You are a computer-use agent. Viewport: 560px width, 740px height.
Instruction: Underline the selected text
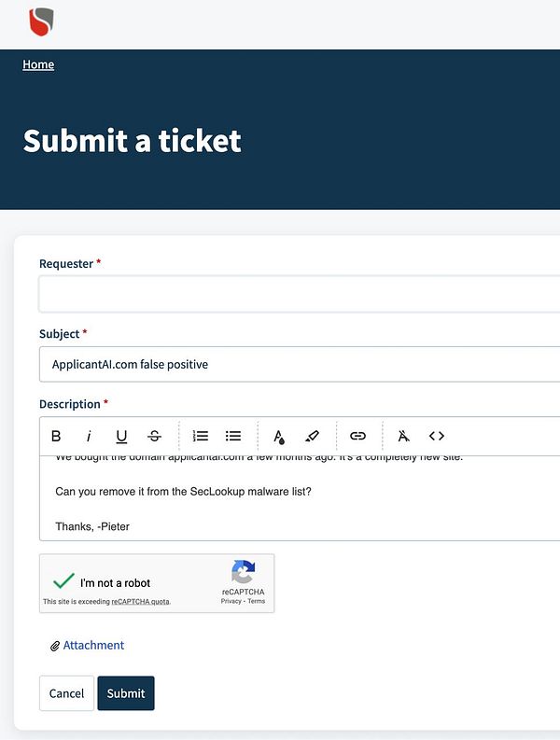[121, 436]
